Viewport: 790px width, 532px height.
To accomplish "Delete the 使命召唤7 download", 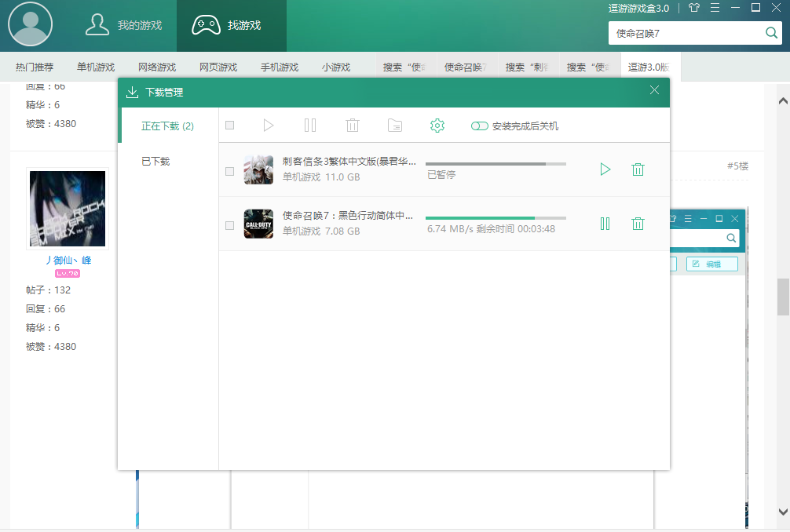I will (x=638, y=224).
